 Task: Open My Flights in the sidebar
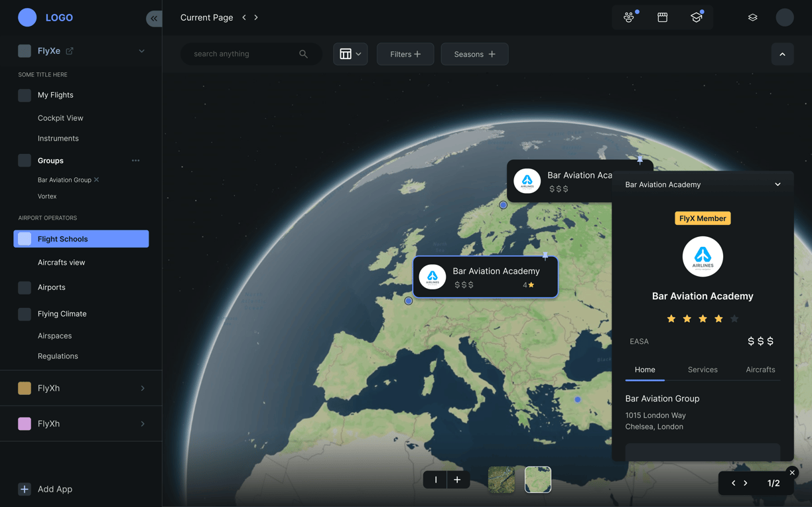(x=56, y=95)
